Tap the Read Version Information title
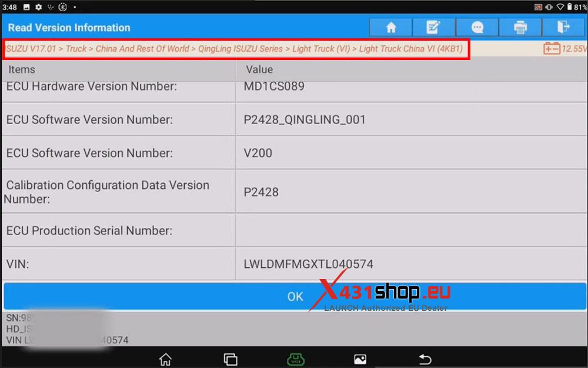The image size is (588, 368). tap(69, 28)
